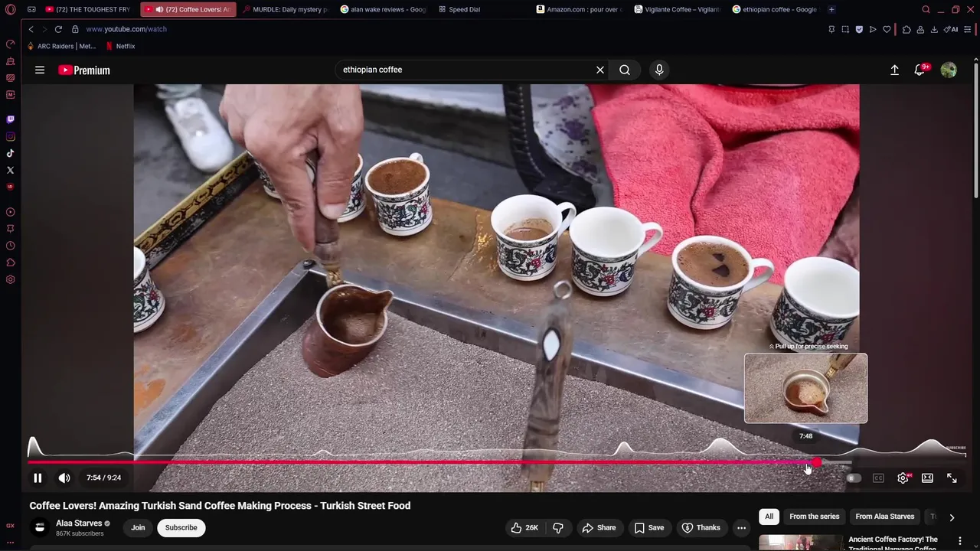The width and height of the screenshot is (980, 551).
Task: Clear the search box with X
Action: 600,70
